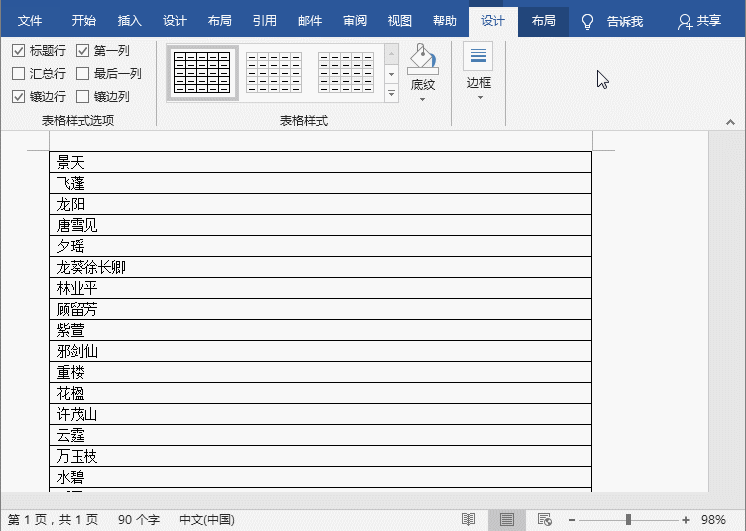Switch to the 审阅 tab
The height and width of the screenshot is (531, 746).
coord(354,21)
